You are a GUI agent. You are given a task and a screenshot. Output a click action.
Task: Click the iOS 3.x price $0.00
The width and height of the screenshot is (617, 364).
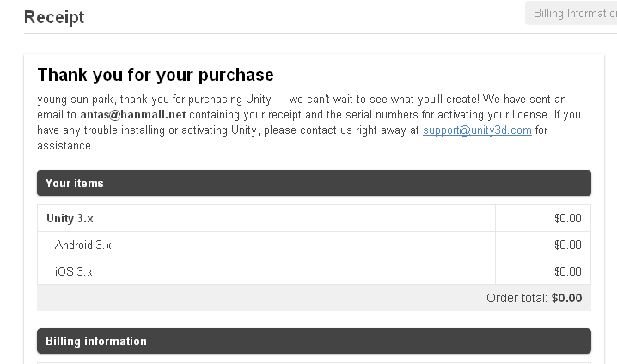click(567, 271)
